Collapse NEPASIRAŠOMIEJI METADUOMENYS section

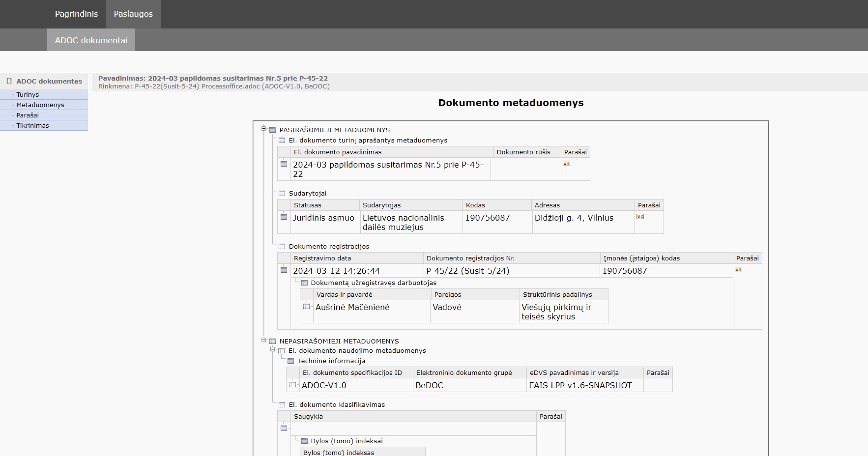coord(264,340)
